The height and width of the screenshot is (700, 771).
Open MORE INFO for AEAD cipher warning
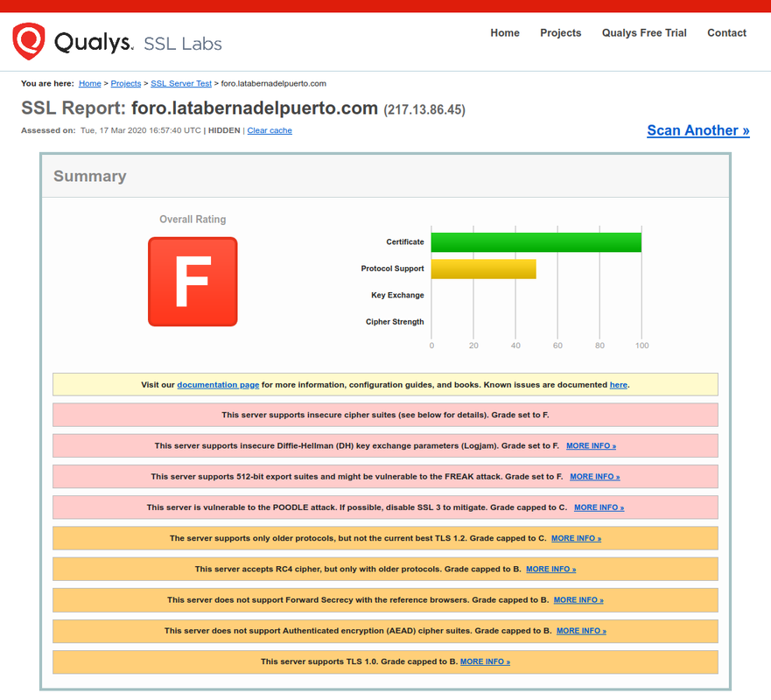tap(581, 631)
